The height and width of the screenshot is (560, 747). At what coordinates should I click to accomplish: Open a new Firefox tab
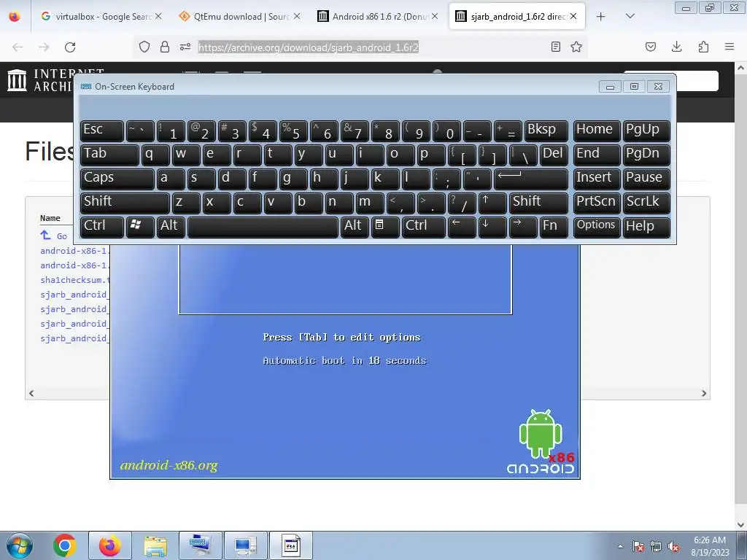601,17
